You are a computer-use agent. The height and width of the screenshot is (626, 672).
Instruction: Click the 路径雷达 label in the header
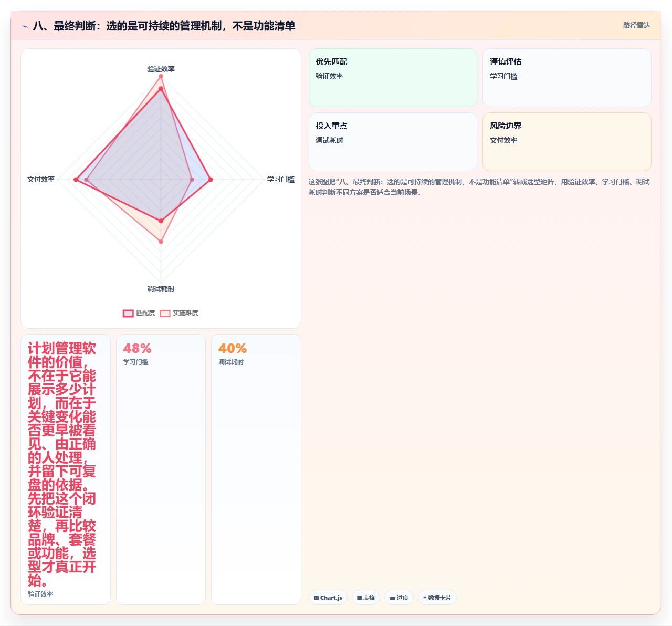point(636,25)
